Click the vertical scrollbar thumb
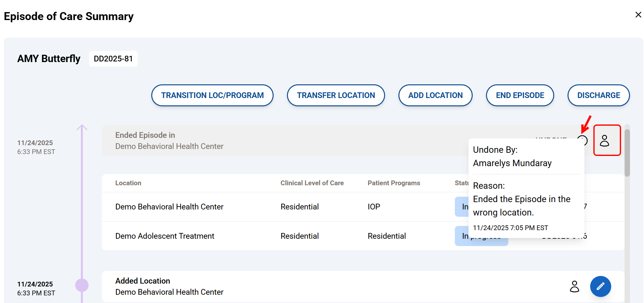Screen dimensions: 644x303 coord(627,153)
